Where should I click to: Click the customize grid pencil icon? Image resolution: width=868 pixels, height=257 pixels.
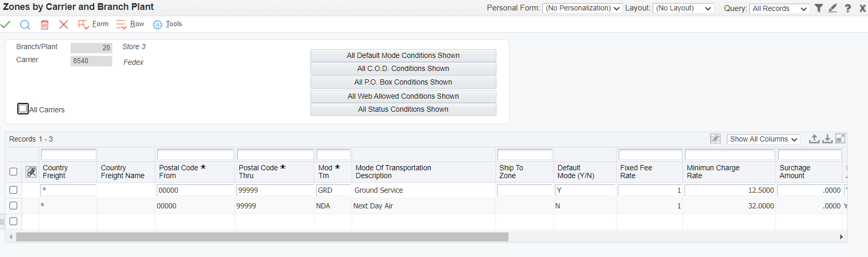click(x=715, y=139)
